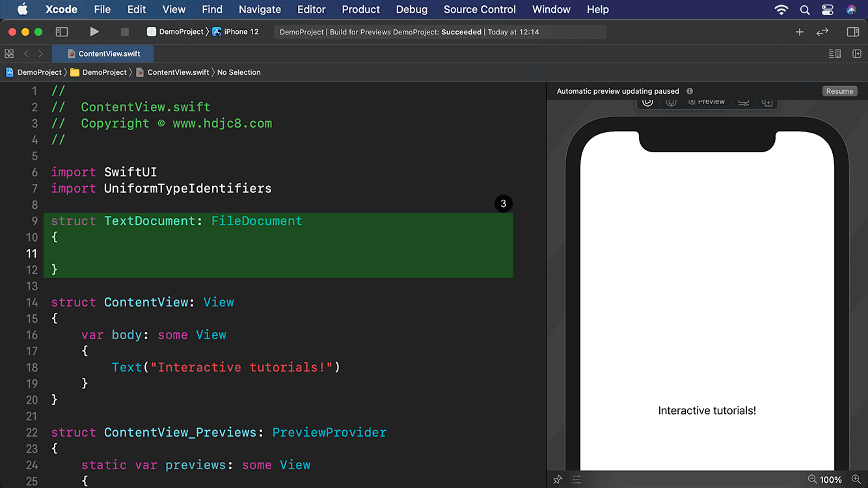Viewport: 868px width, 488px height.
Task: Open the Source Control menu
Action: pyautogui.click(x=480, y=9)
